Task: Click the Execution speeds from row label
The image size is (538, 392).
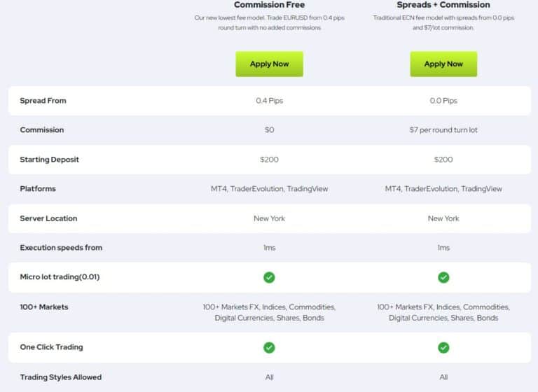Action: click(x=60, y=248)
